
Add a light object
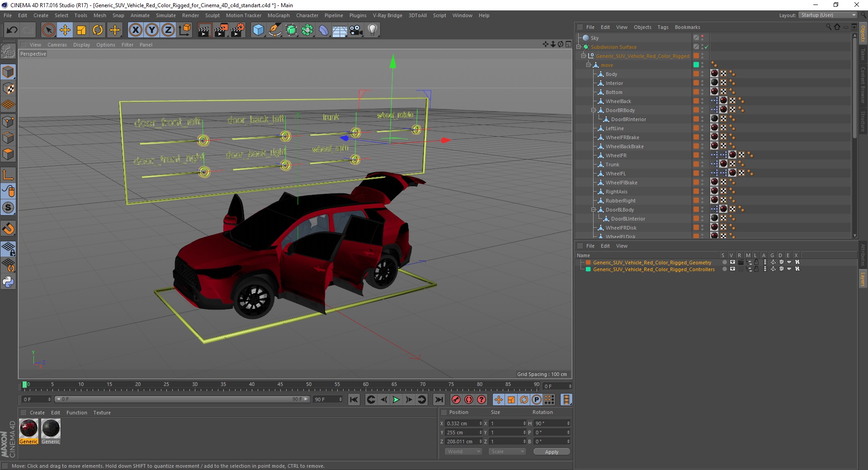[373, 30]
